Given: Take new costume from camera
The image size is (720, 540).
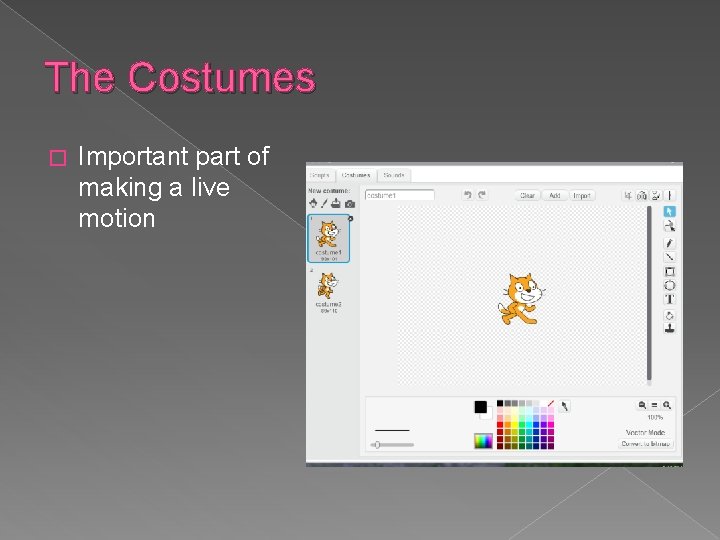Looking at the screenshot, I should (350, 203).
